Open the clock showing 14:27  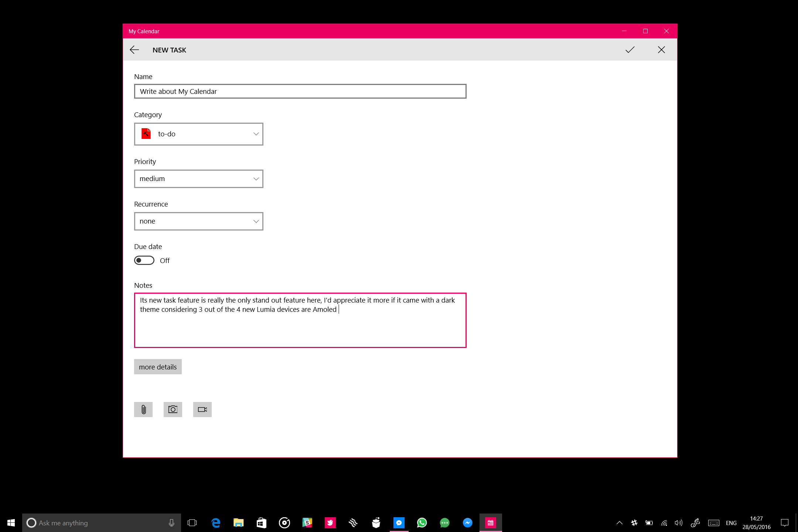[757, 523]
